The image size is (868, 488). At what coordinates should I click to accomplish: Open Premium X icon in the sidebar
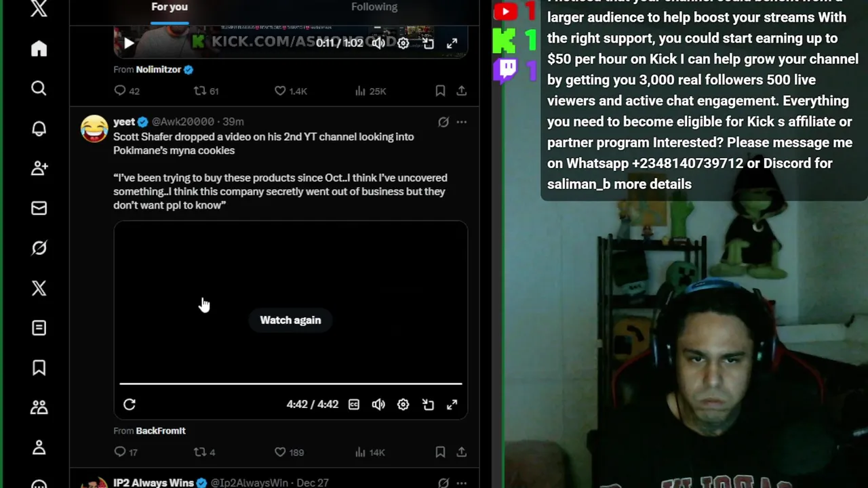point(39,288)
